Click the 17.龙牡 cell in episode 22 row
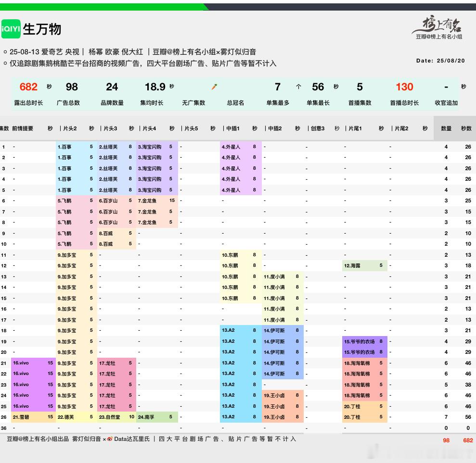The image size is (476, 463). click(116, 374)
